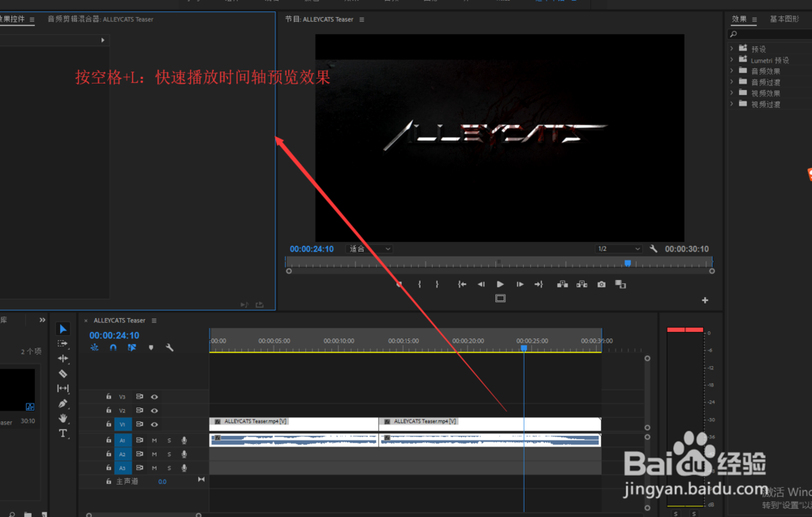Viewport: 812px width, 517px height.
Task: Expand the 视频效果 folder
Action: pos(732,93)
